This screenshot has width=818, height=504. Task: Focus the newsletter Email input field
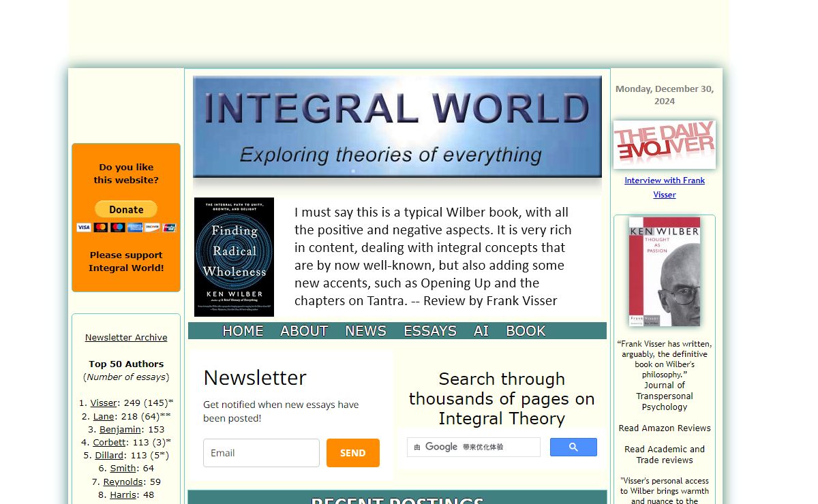click(261, 453)
